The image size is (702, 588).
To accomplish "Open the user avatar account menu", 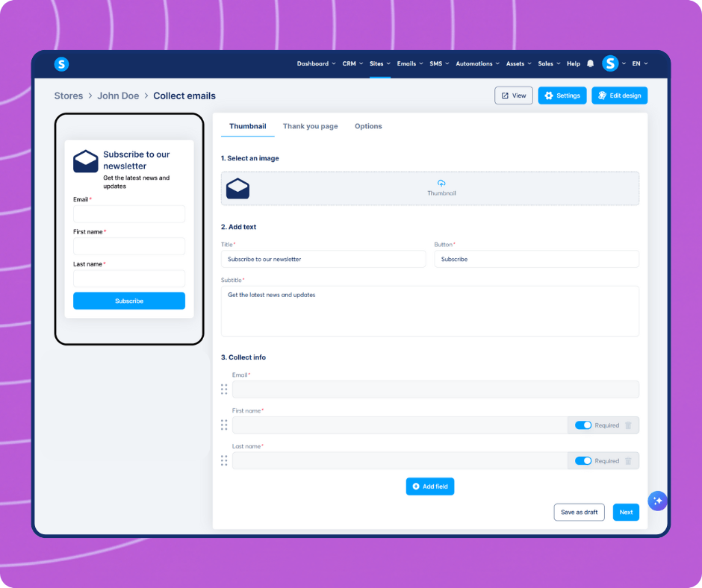I will pyautogui.click(x=610, y=63).
